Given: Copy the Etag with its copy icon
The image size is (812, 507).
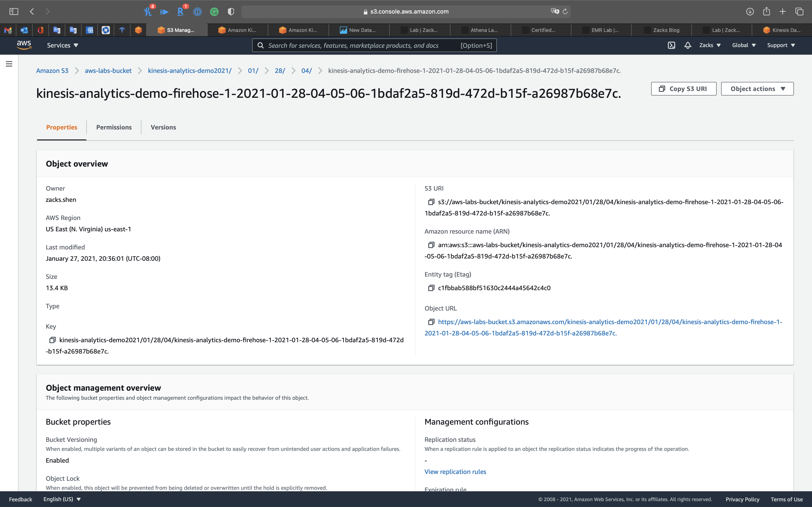Looking at the screenshot, I should pos(431,288).
